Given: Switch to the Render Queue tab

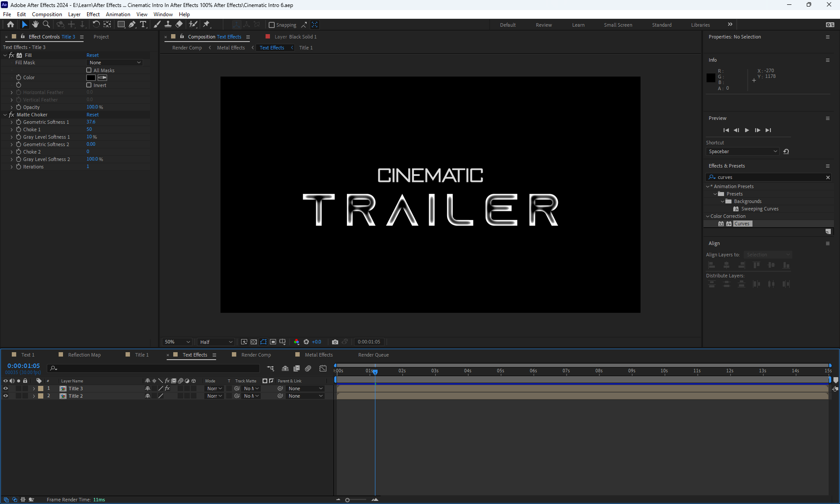Looking at the screenshot, I should click(x=373, y=355).
